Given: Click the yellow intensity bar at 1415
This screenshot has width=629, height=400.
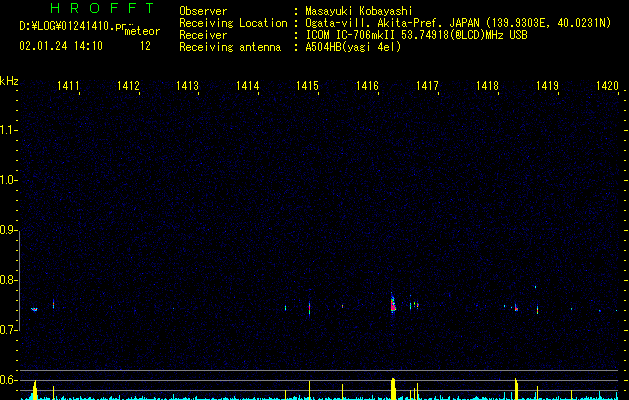Looking at the screenshot, I should (x=309, y=390).
